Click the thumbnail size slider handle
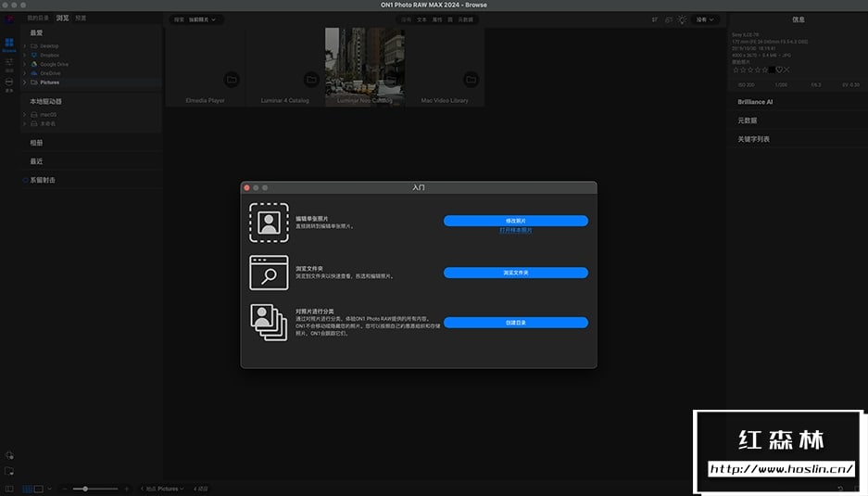 click(85, 489)
